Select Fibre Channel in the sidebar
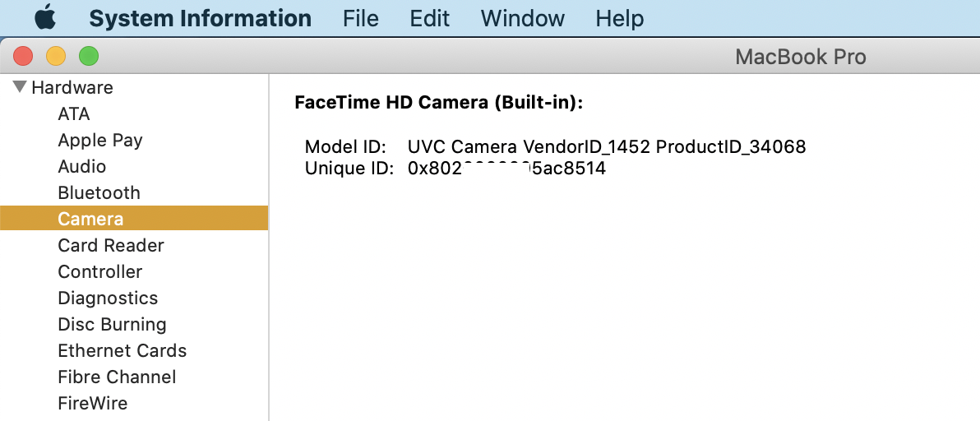 [117, 377]
